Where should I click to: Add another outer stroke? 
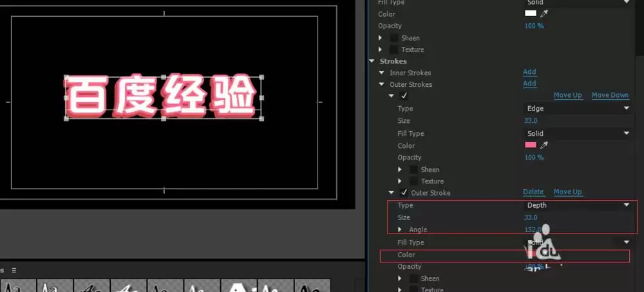[x=529, y=84]
